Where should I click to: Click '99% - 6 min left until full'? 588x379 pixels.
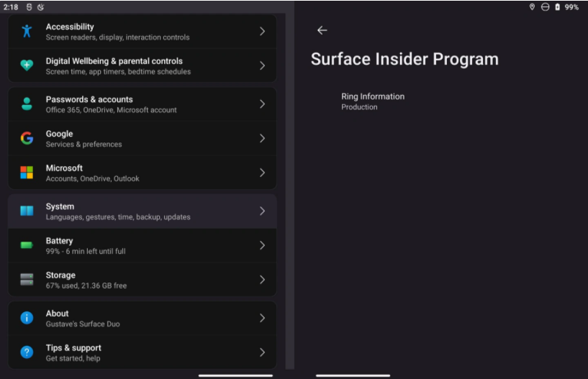tap(86, 252)
